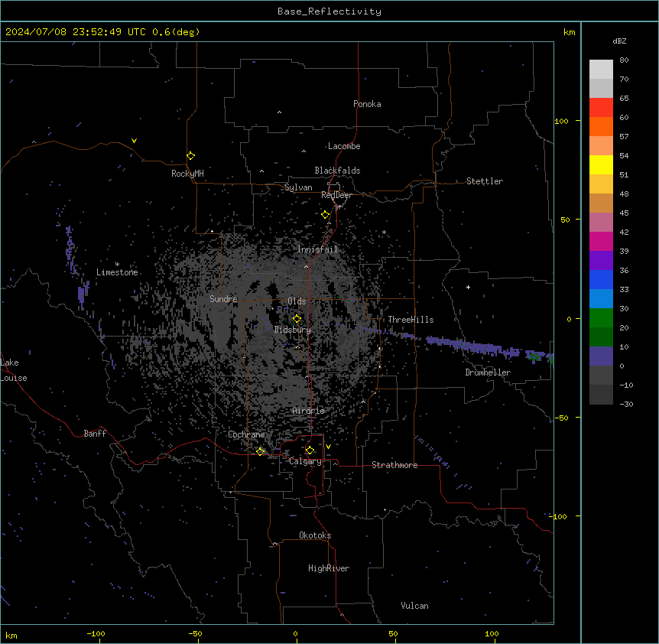The height and width of the screenshot is (644, 659).
Task: Select the 80 dBZ light gray swatch
Action: tap(601, 69)
